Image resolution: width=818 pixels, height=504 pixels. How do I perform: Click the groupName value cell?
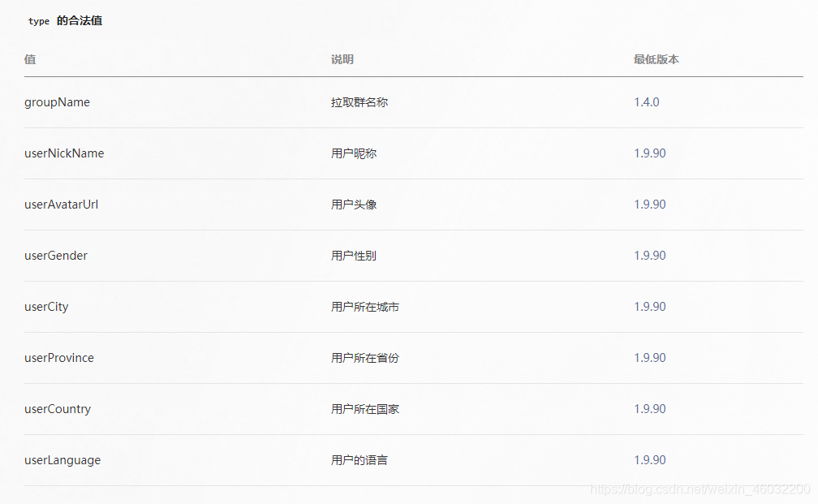(57, 102)
